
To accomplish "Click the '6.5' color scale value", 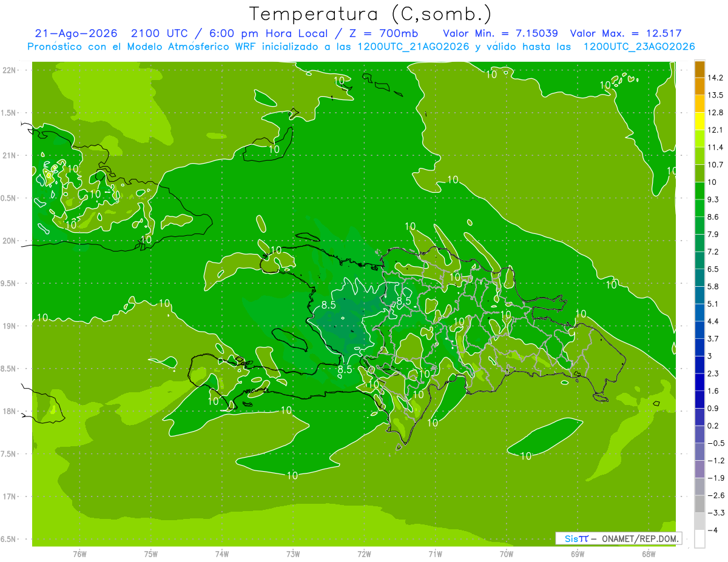I will [x=713, y=269].
